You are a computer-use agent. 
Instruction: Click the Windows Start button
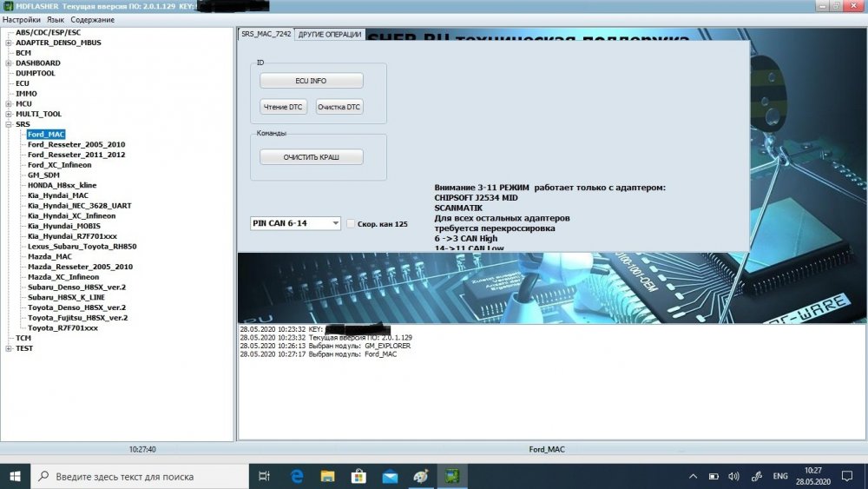pyautogui.click(x=16, y=476)
